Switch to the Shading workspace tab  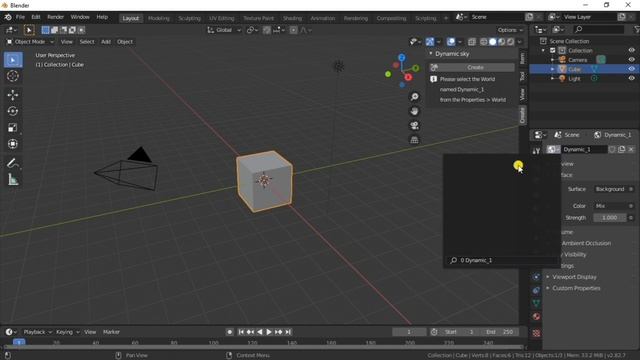click(x=292, y=18)
